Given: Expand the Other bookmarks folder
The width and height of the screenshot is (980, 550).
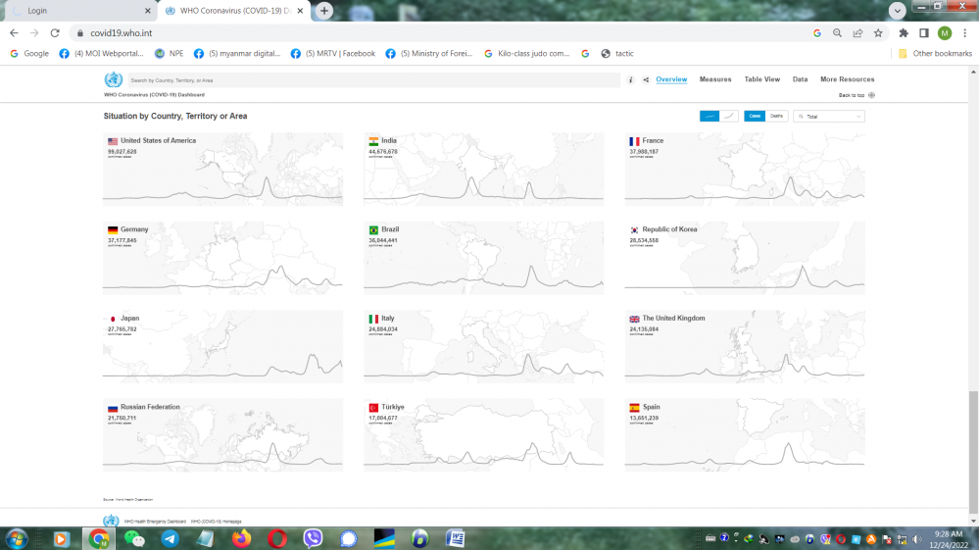Looking at the screenshot, I should [935, 53].
